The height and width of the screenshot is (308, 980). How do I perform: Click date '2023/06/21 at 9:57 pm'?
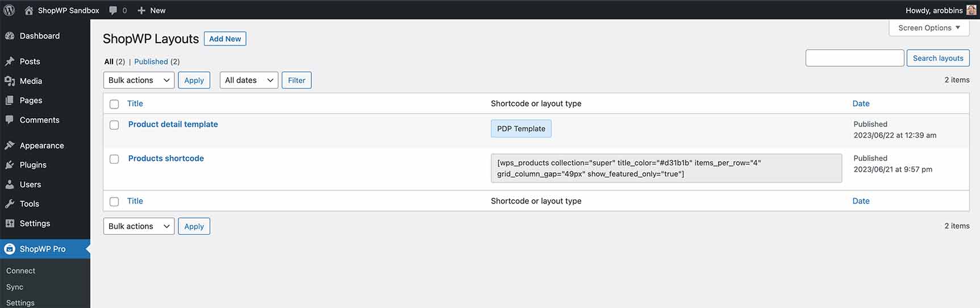[893, 169]
